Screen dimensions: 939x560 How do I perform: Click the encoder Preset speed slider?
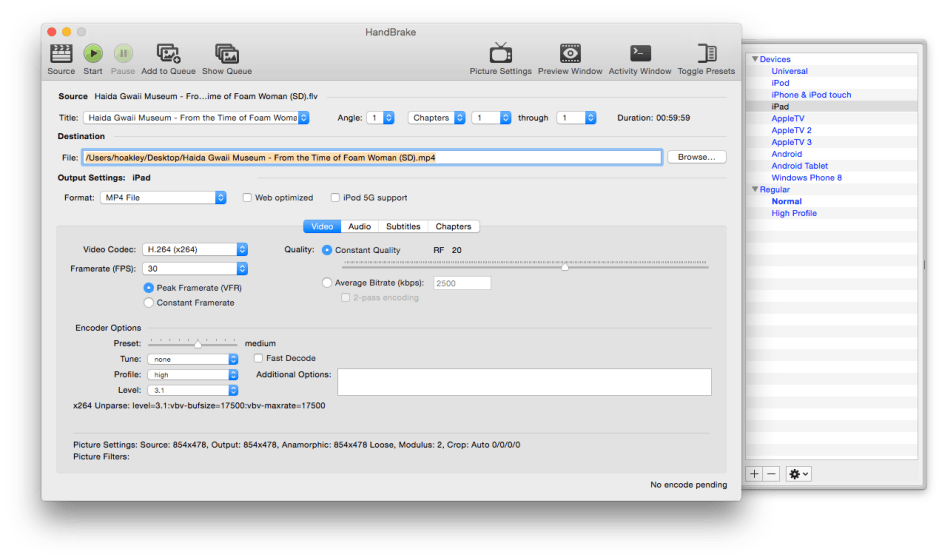coord(192,343)
